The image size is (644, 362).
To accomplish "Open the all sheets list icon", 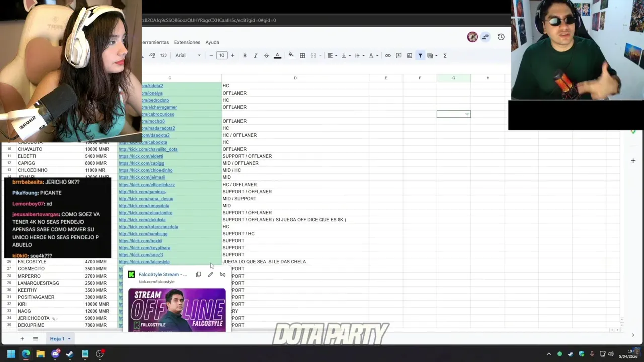I will point(35,339).
